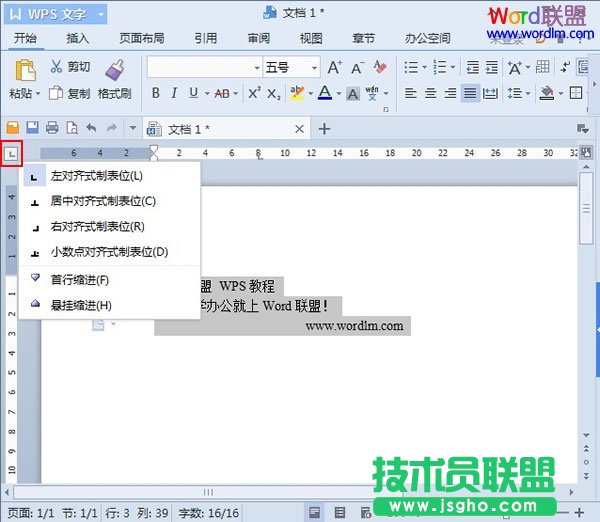Expand bullet list dropdown arrow
The height and width of the screenshot is (522, 600).
pos(424,68)
